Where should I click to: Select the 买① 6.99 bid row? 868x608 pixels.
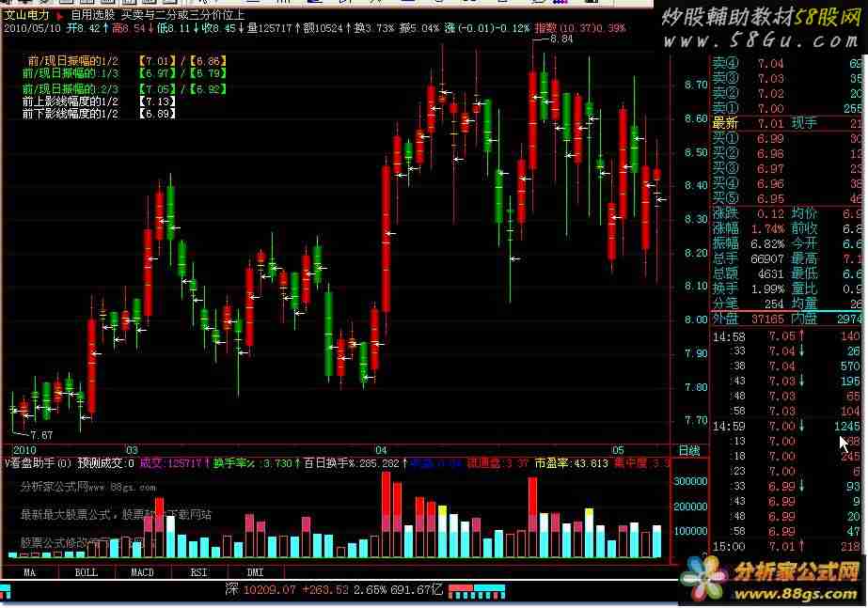tap(787, 138)
